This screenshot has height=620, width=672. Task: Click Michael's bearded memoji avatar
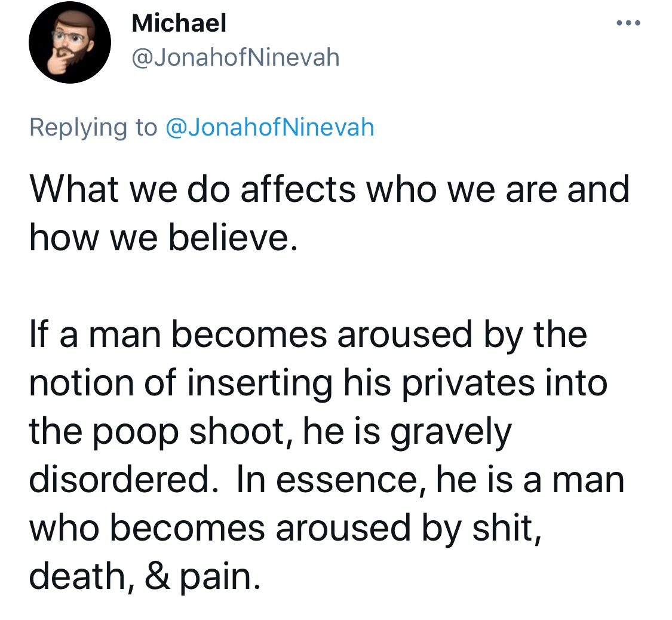pos(70,42)
